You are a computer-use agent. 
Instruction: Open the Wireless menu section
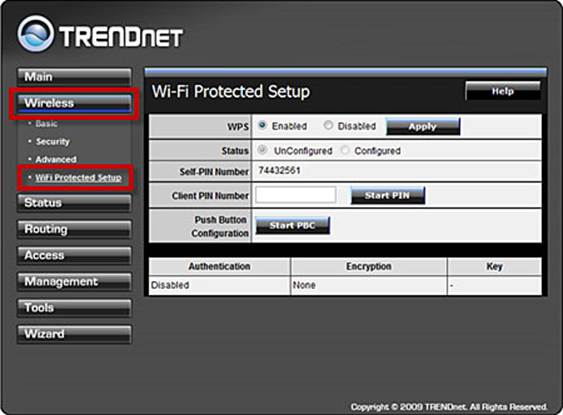coord(74,103)
